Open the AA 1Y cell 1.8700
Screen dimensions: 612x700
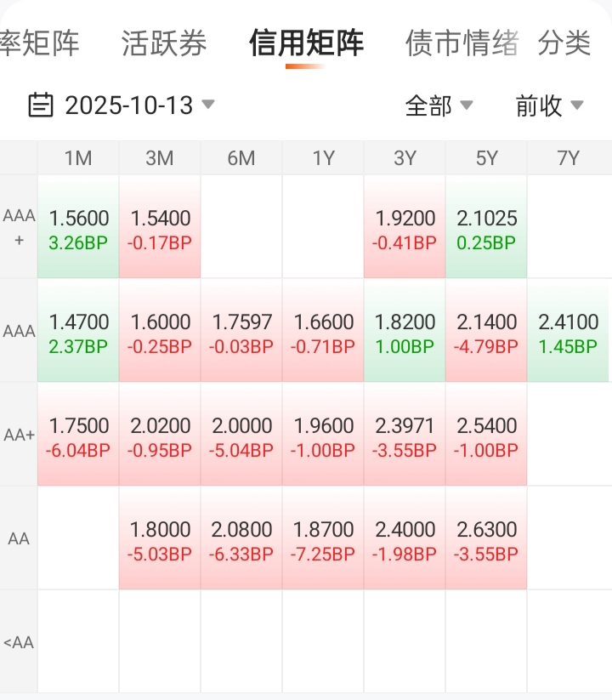coord(323,539)
